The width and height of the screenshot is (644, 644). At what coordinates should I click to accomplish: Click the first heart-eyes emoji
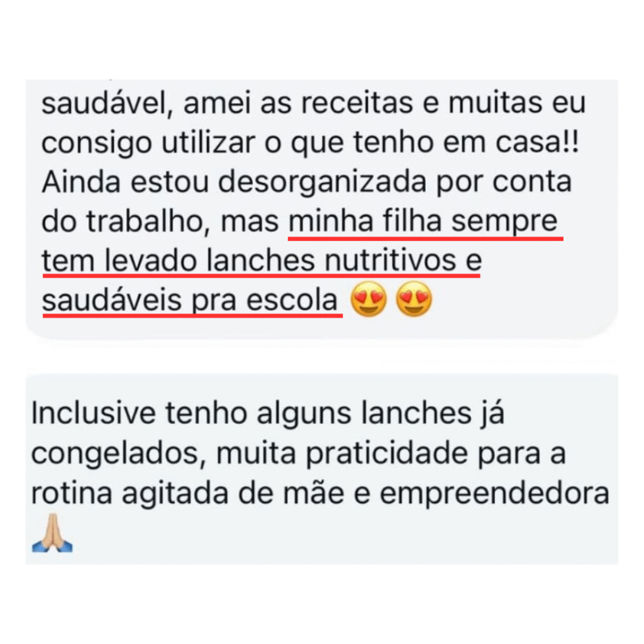369,299
